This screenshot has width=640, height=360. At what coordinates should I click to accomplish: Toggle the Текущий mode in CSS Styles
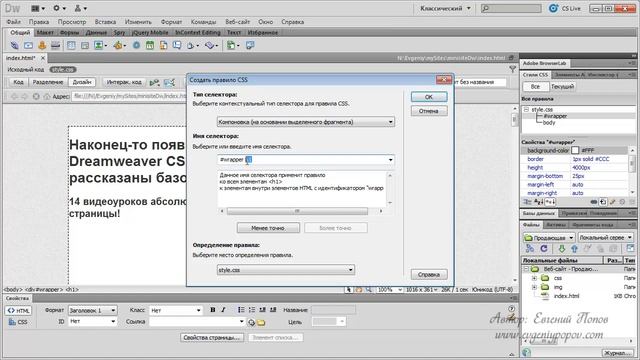pos(563,87)
